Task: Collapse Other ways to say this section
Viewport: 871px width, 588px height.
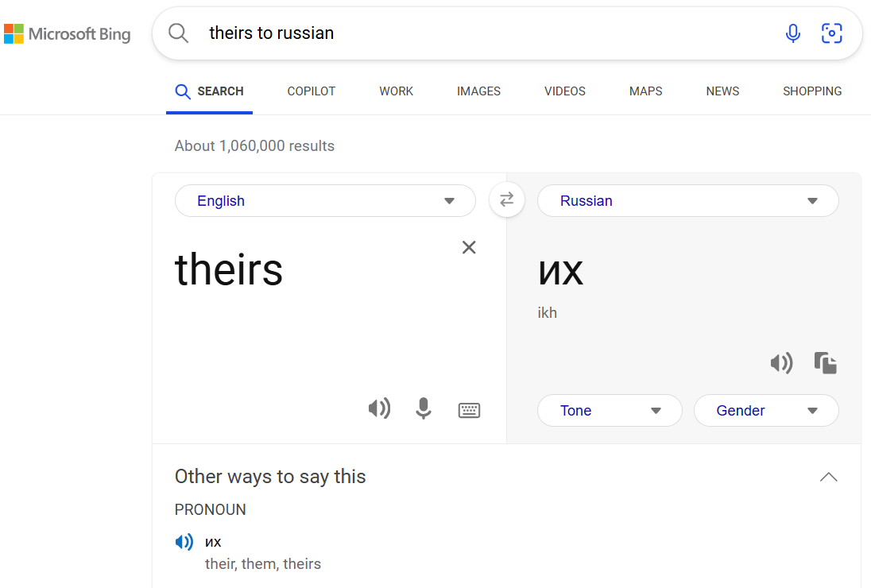Action: (x=828, y=477)
